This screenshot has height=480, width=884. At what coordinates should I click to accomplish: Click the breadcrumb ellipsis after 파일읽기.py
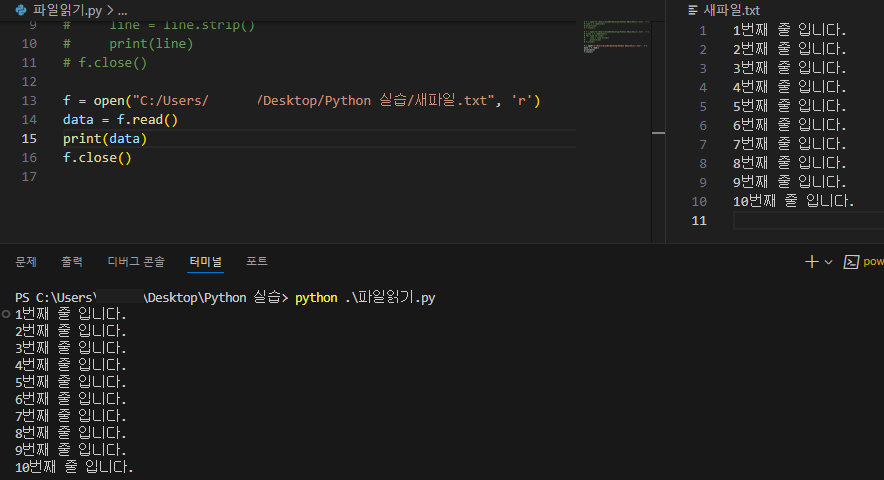[x=122, y=10]
